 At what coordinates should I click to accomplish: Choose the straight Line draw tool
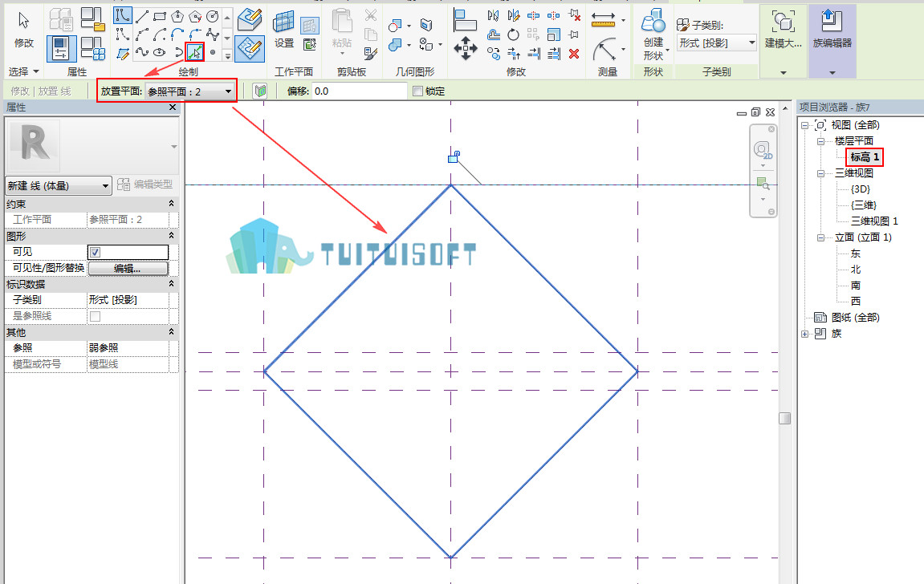[141, 17]
